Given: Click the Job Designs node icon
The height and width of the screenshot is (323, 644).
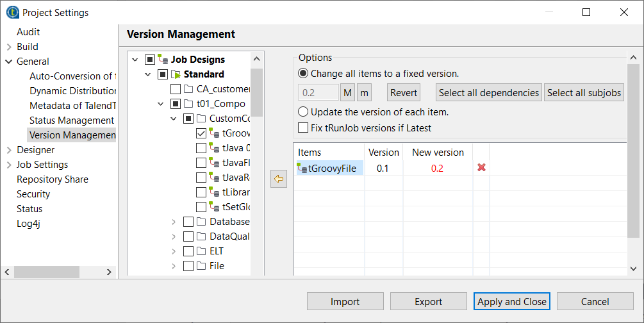Looking at the screenshot, I should (x=163, y=60).
